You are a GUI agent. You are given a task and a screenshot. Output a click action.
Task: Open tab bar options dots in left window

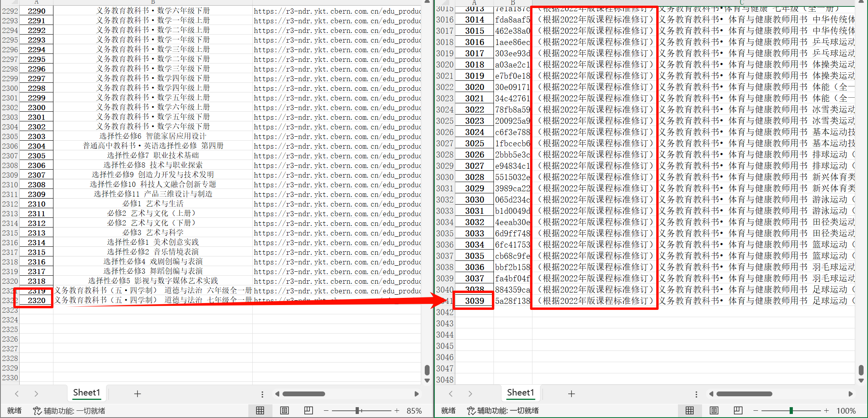(x=262, y=394)
